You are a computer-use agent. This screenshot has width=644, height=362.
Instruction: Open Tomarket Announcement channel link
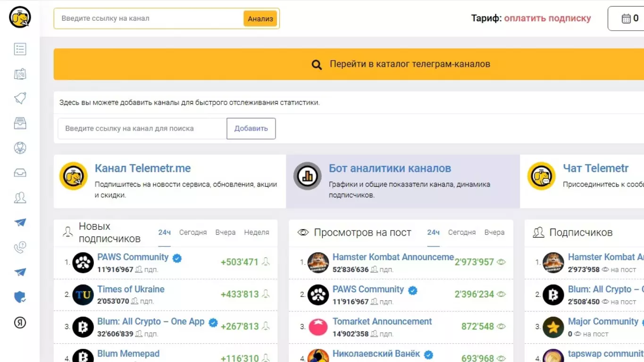382,321
